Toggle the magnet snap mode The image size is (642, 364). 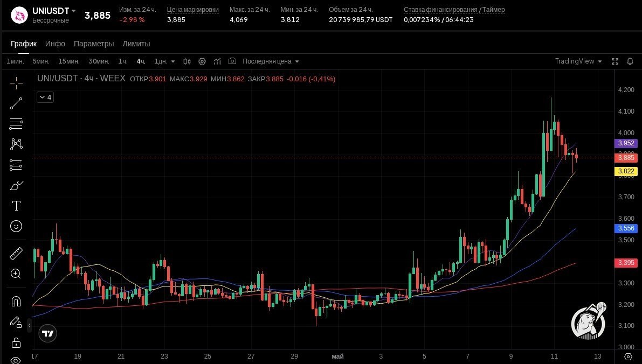16,302
